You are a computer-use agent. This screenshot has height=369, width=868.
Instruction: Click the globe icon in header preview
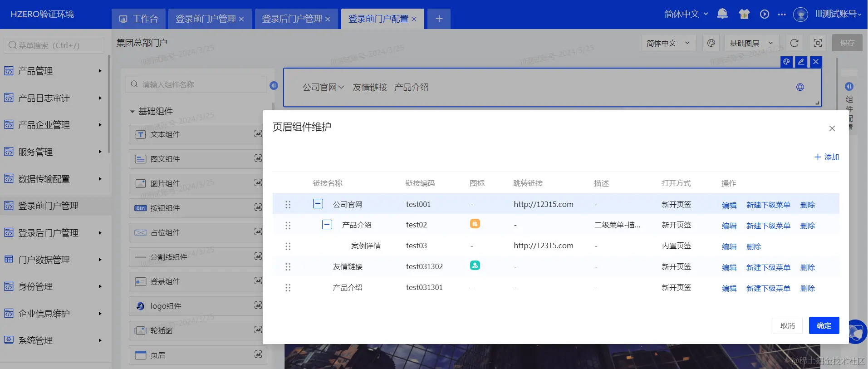(800, 87)
